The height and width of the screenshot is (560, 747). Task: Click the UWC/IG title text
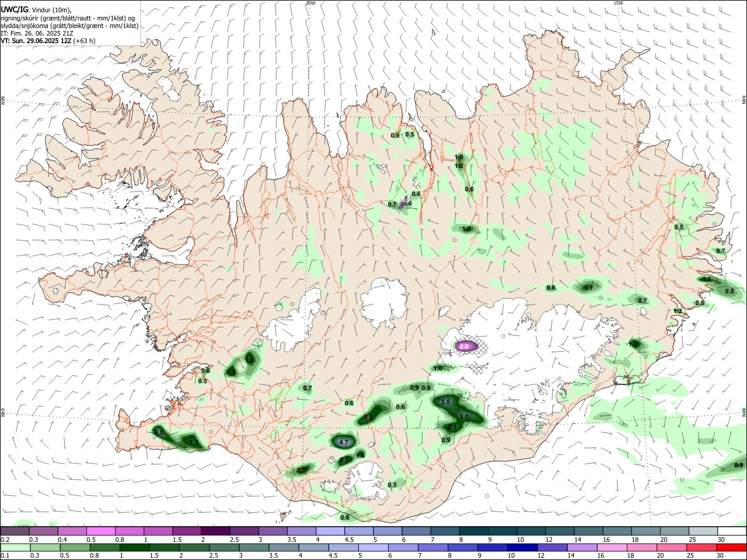[x=14, y=10]
